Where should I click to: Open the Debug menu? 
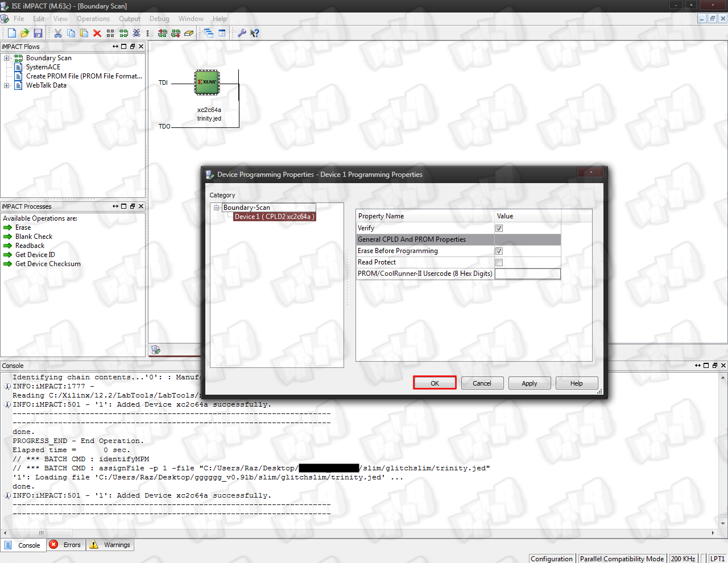pyautogui.click(x=159, y=19)
